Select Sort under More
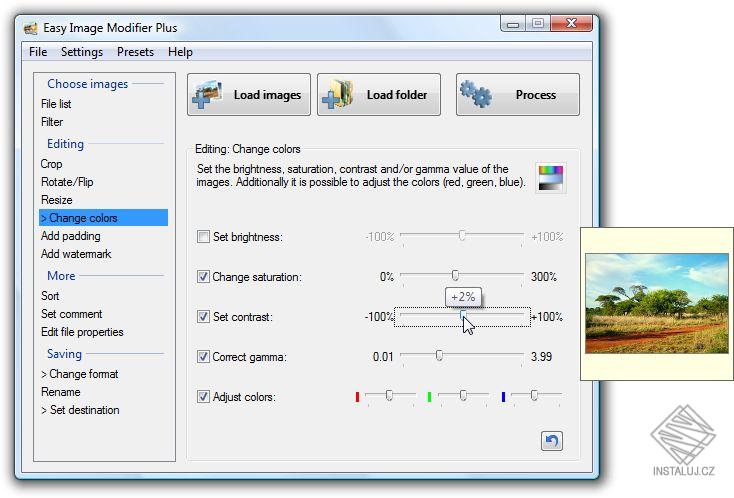Screen dimensions: 734x498 (50, 296)
